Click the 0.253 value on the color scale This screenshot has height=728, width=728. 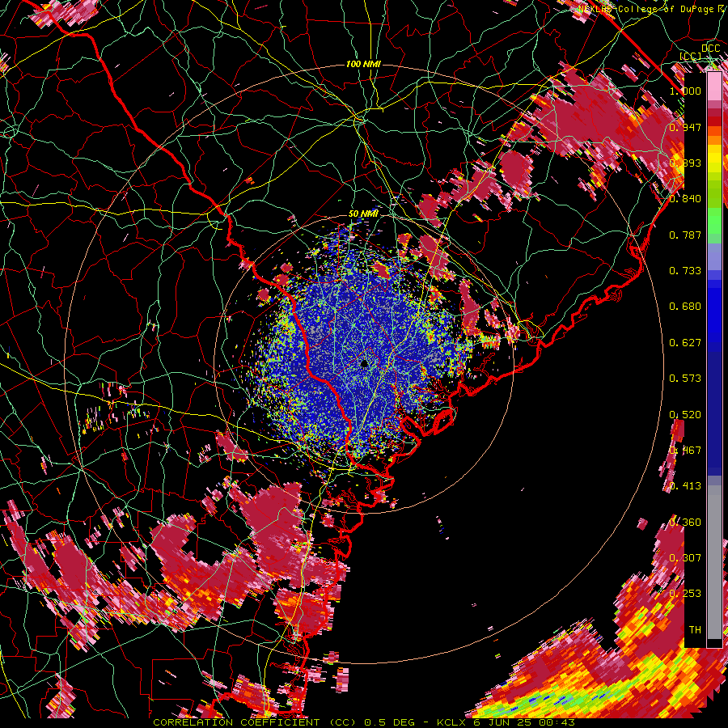[x=685, y=594]
